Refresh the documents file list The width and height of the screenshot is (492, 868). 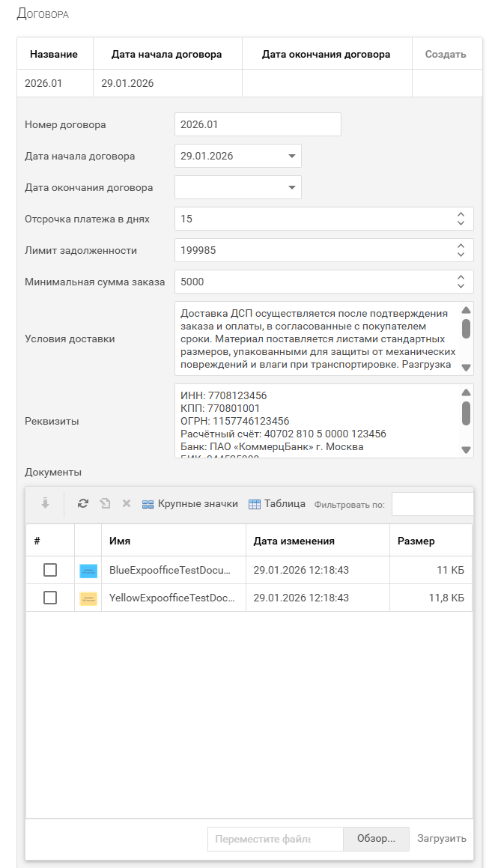coord(83,504)
